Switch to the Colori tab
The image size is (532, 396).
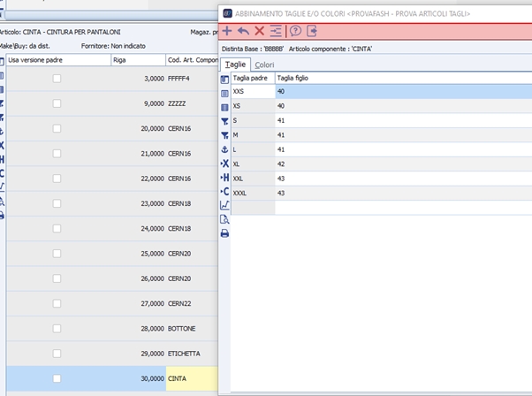[x=265, y=65]
